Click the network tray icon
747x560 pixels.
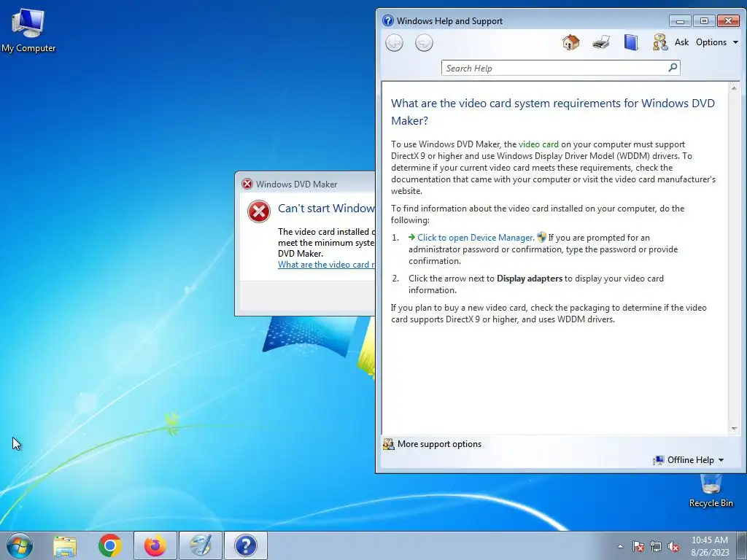pyautogui.click(x=656, y=546)
